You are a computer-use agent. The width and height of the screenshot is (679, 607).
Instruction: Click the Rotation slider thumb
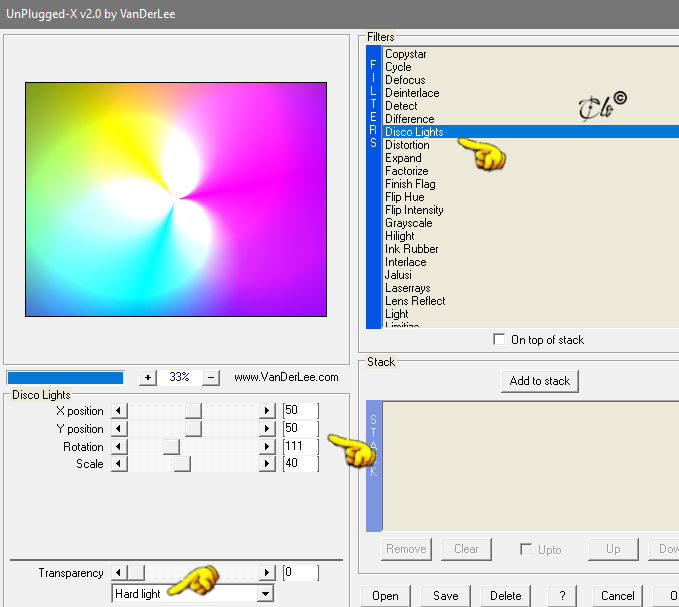[x=171, y=446]
